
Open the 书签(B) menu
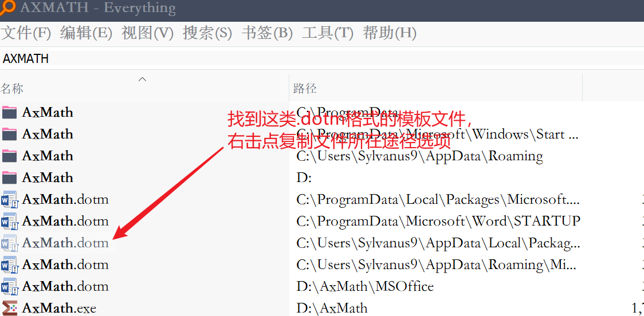pyautogui.click(x=268, y=33)
